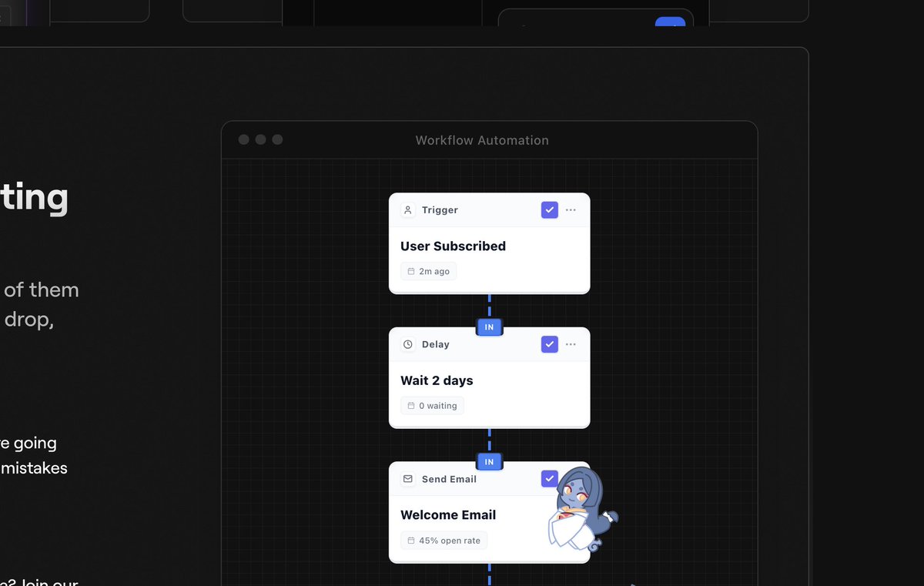This screenshot has height=586, width=924.
Task: Click the Trigger card's user icon
Action: tap(408, 210)
